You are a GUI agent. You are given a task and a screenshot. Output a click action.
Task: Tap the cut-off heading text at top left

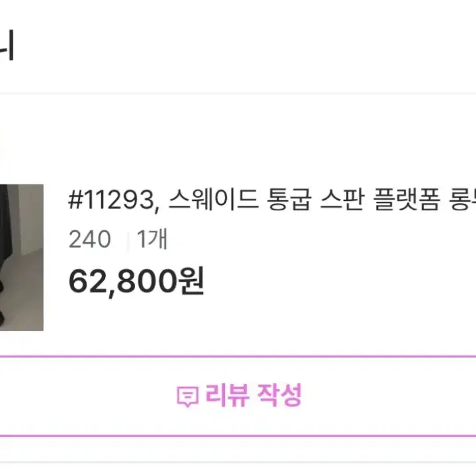[7, 45]
